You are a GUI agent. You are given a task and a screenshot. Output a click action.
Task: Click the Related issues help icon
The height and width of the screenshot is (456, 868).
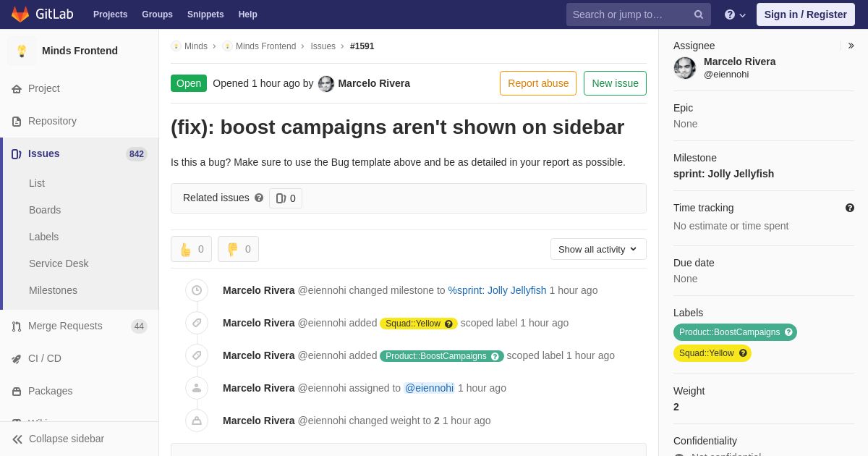click(259, 198)
